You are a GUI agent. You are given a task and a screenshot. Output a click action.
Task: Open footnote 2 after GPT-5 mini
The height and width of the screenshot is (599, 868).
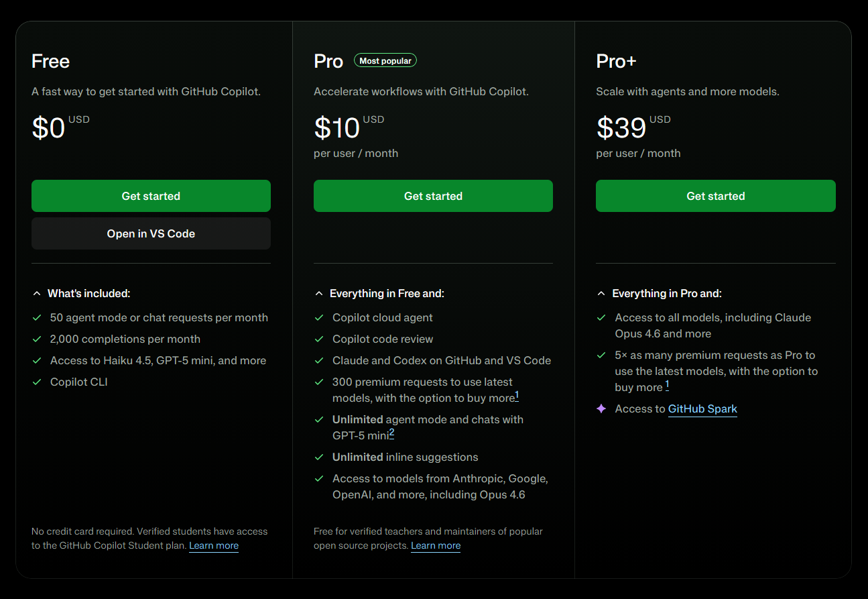[391, 433]
